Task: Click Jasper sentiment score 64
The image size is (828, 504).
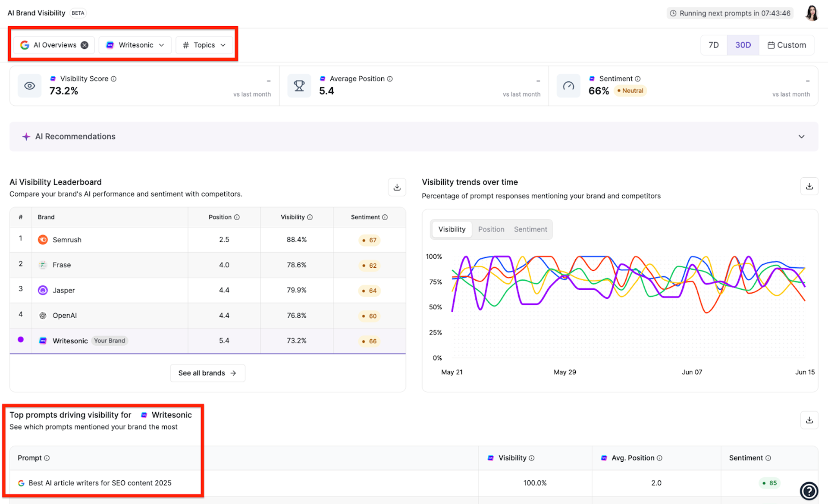Action: (x=369, y=291)
